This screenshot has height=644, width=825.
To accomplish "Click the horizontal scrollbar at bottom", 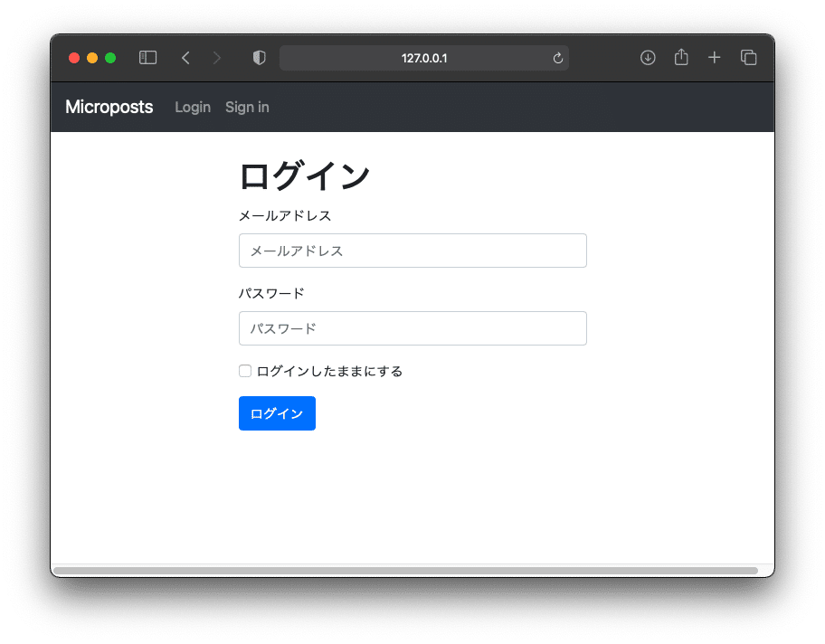I will pyautogui.click(x=405, y=571).
